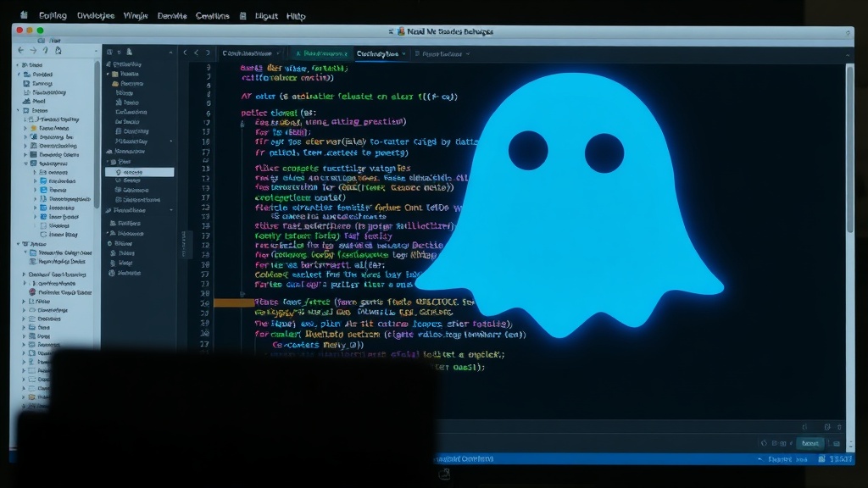Click the rightmost entry in the blue status bar
The height and width of the screenshot is (488, 868).
(x=840, y=459)
